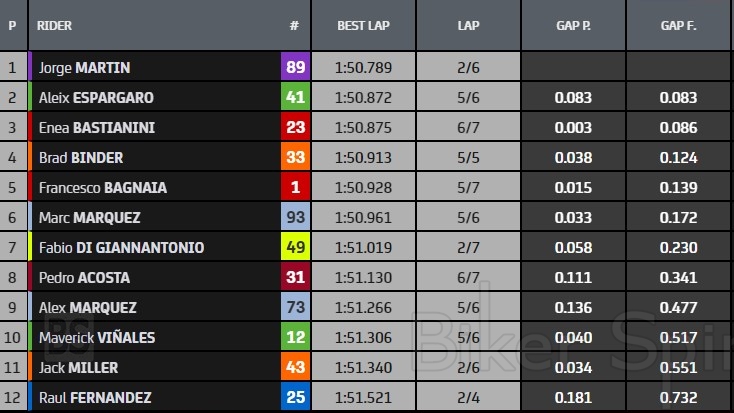Image resolution: width=734 pixels, height=413 pixels.
Task: Open rider Jorge MARTIN's name
Action: point(84,68)
